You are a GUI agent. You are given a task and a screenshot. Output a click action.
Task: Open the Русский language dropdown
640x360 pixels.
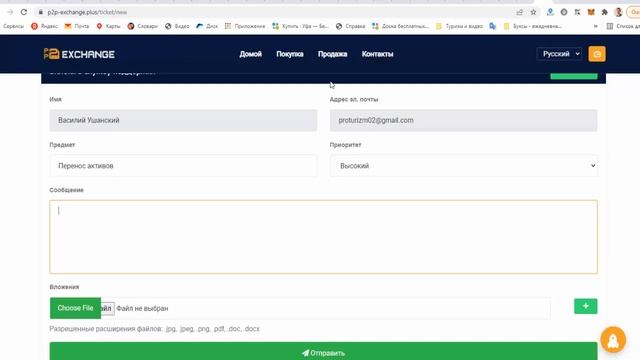(560, 54)
